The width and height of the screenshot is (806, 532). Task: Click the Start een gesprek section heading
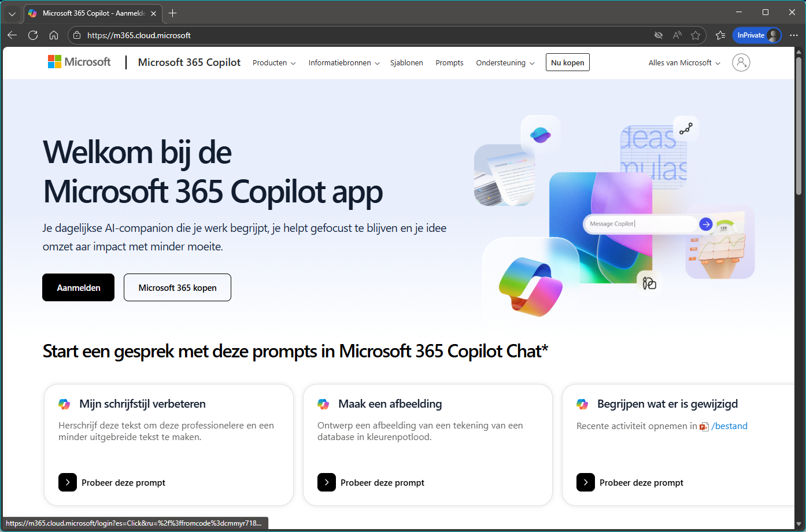pos(295,351)
